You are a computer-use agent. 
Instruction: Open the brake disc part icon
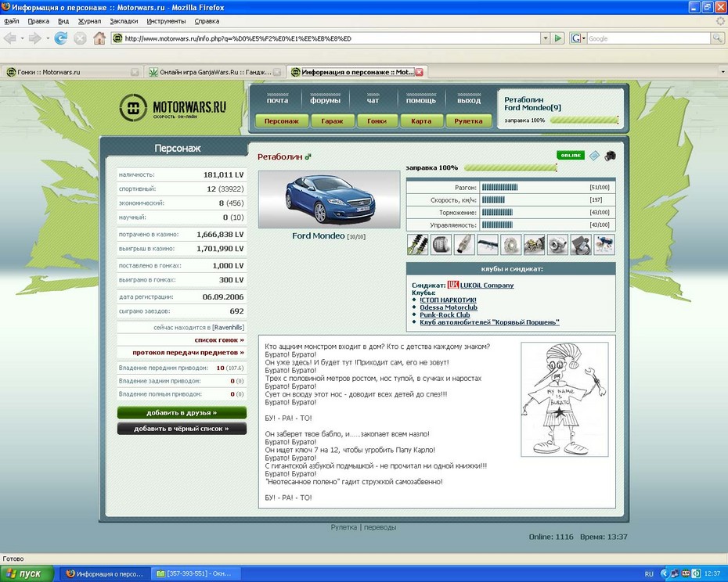click(510, 245)
